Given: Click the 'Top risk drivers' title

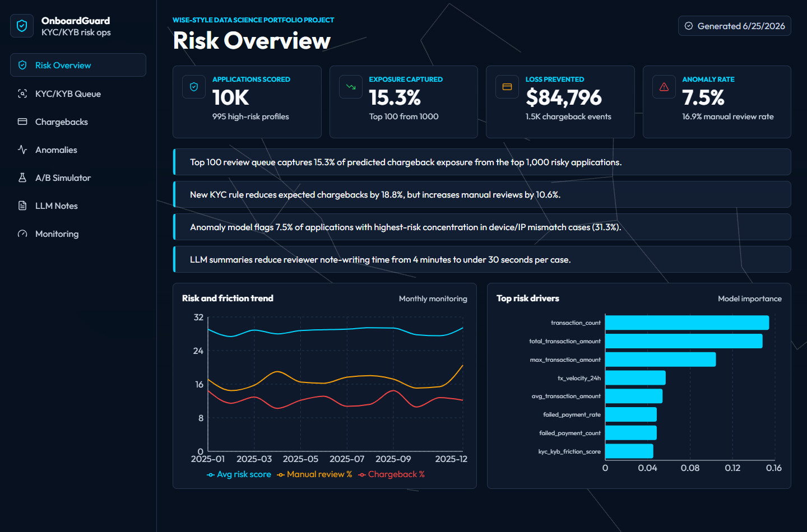Looking at the screenshot, I should pyautogui.click(x=528, y=298).
